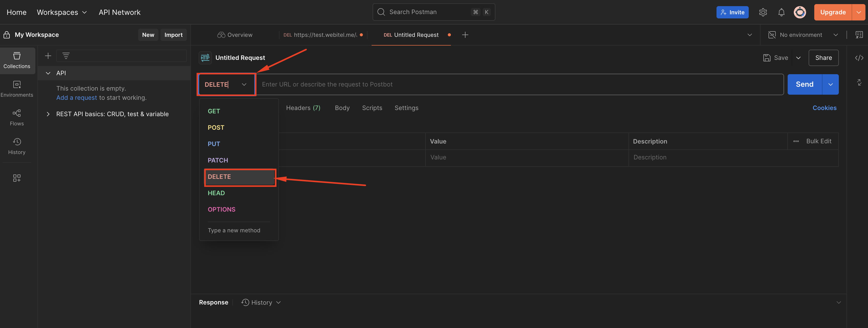Open the Flows sidebar panel

pos(17,118)
